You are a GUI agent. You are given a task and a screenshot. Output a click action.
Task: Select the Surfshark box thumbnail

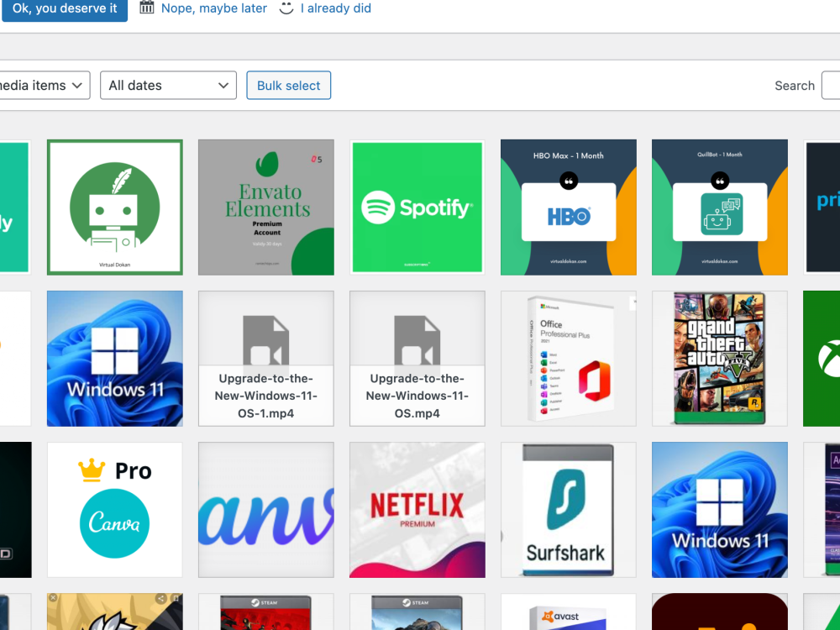click(x=568, y=510)
